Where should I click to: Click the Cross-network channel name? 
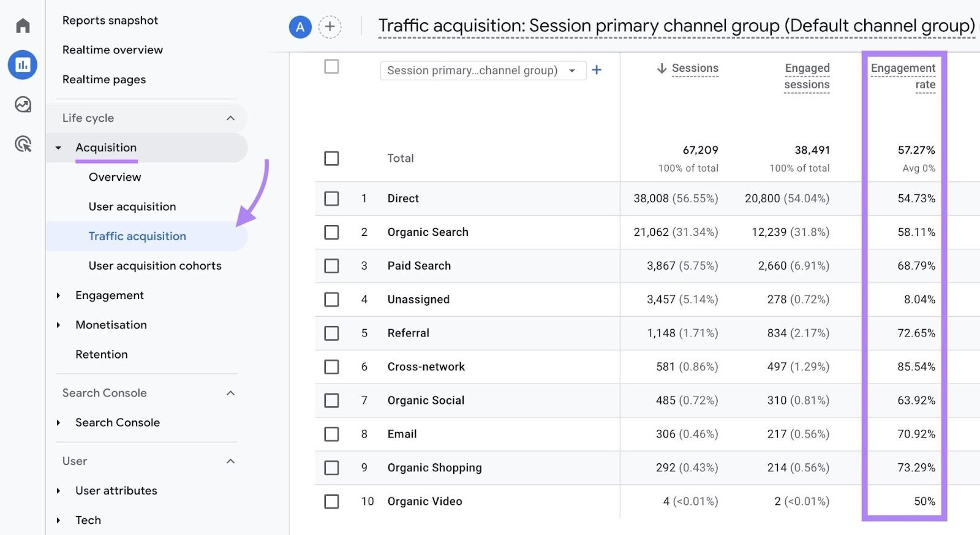tap(426, 366)
